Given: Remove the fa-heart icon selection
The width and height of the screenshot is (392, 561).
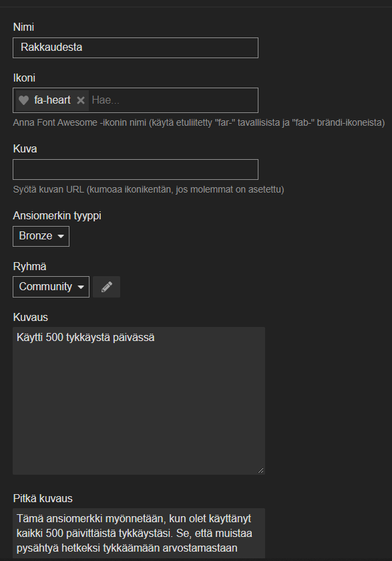Looking at the screenshot, I should point(81,100).
